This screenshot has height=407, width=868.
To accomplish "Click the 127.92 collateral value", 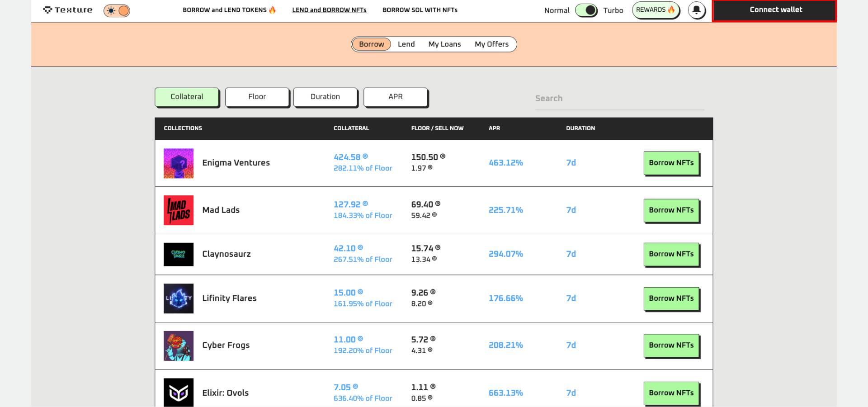I will (347, 204).
